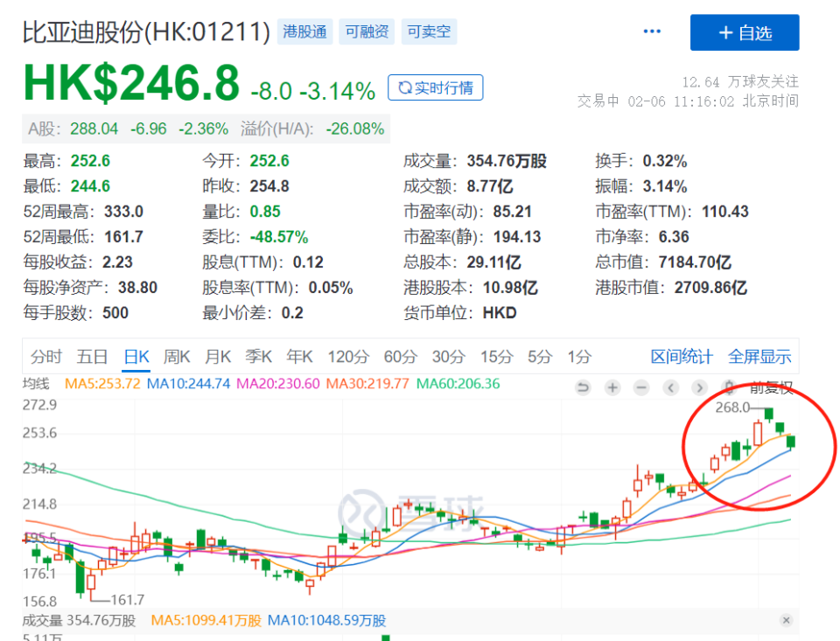Click the 可卖空 tag
Viewport: 840px width, 641px height.
click(x=429, y=31)
